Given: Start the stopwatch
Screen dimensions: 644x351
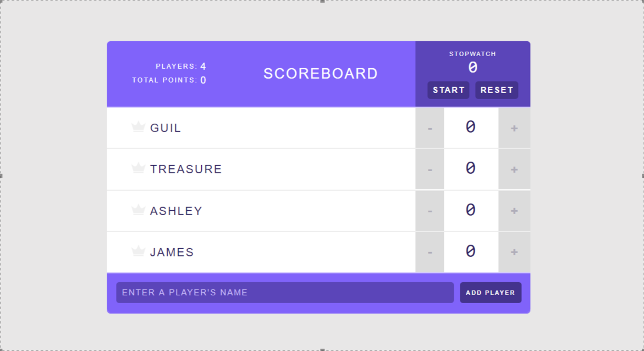Looking at the screenshot, I should click(449, 90).
